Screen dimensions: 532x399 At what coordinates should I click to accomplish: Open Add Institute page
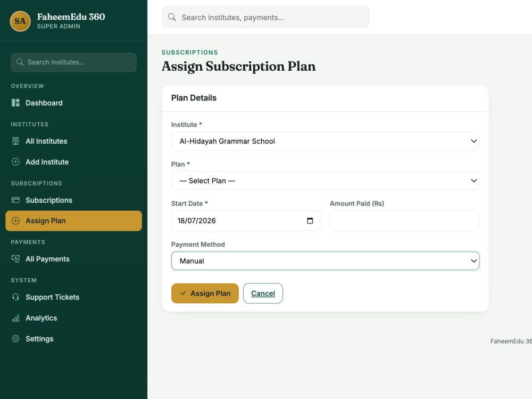[x=73, y=162]
